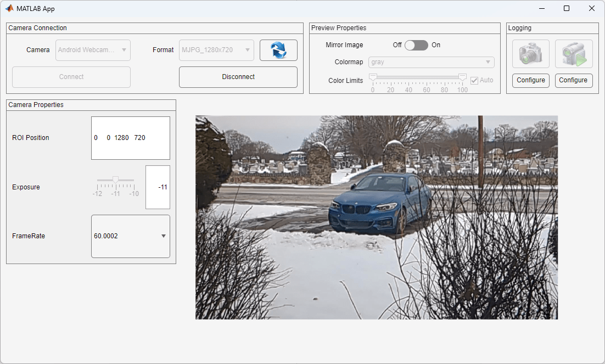This screenshot has height=364, width=605.
Task: Click the snapshot camera icon in Logging
Action: [x=530, y=54]
